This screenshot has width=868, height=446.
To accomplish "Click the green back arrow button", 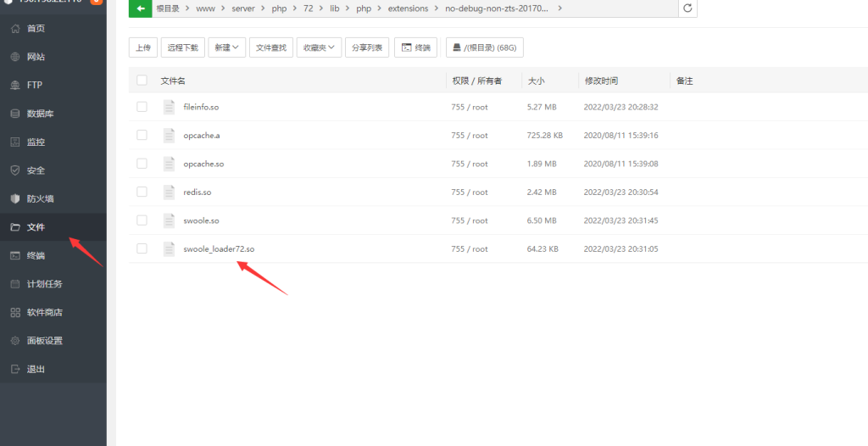I will [140, 8].
